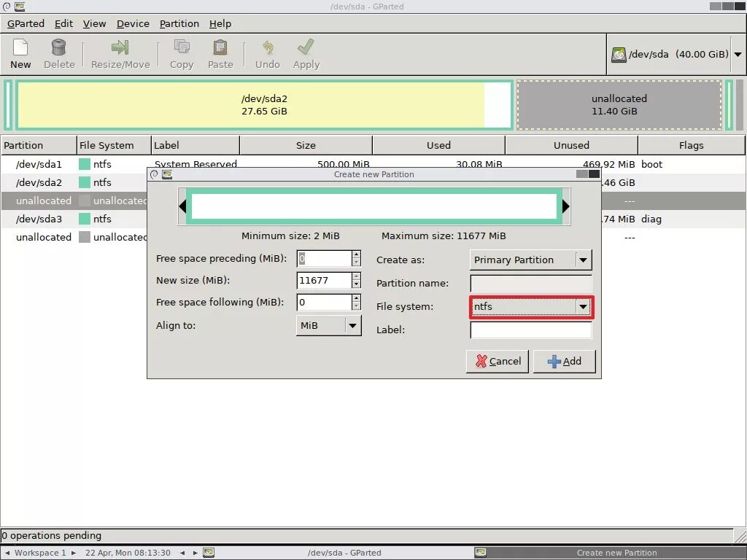Viewport: 747px width, 560px height.
Task: Click the Label column header
Action: click(196, 145)
